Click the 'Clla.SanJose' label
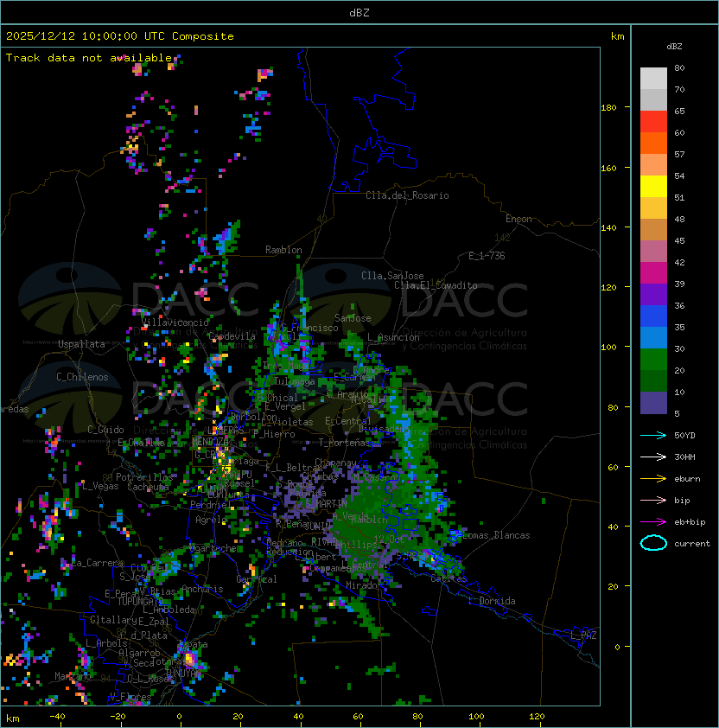Image resolution: width=719 pixels, height=728 pixels. 392,276
